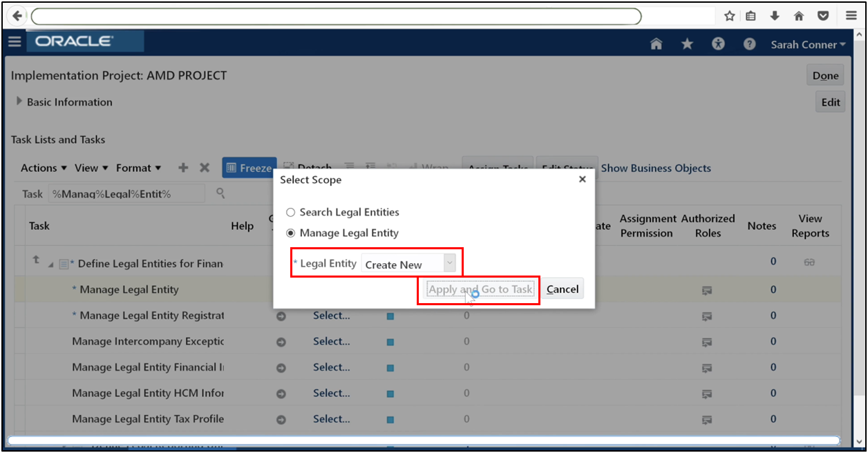Click the search magnifier next to Task field

[220, 194]
